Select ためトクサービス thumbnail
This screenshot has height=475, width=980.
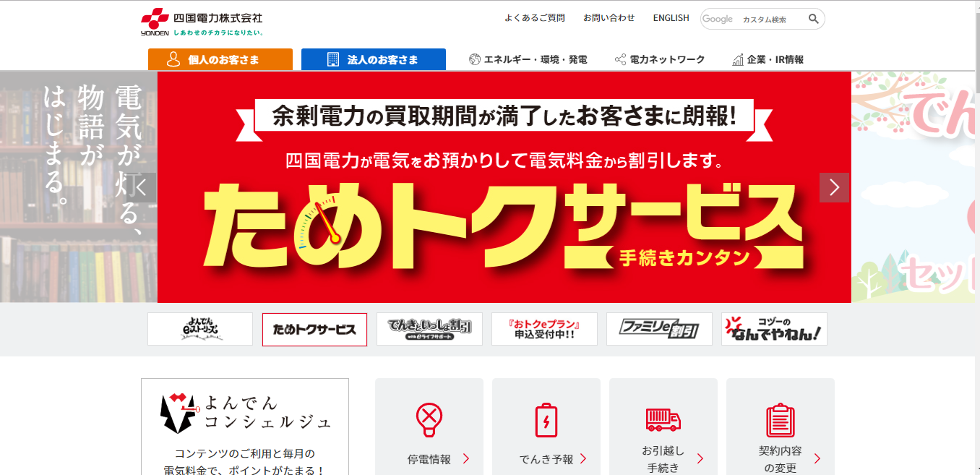(314, 329)
